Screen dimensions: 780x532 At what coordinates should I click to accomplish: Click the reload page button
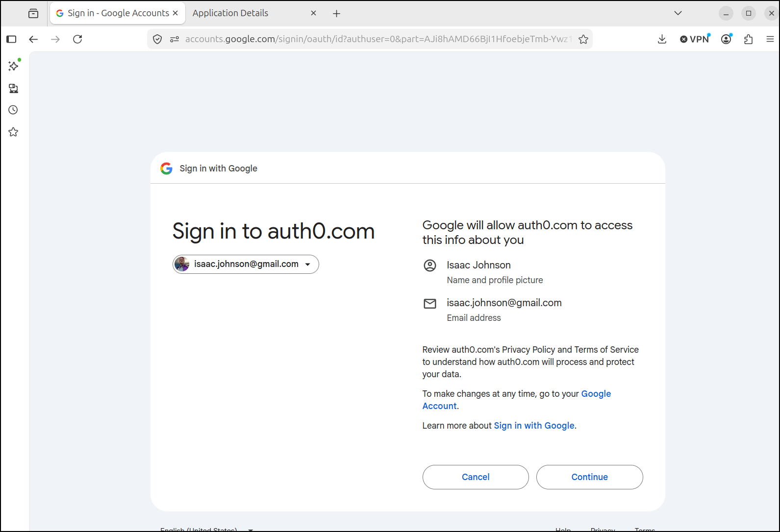click(x=77, y=39)
